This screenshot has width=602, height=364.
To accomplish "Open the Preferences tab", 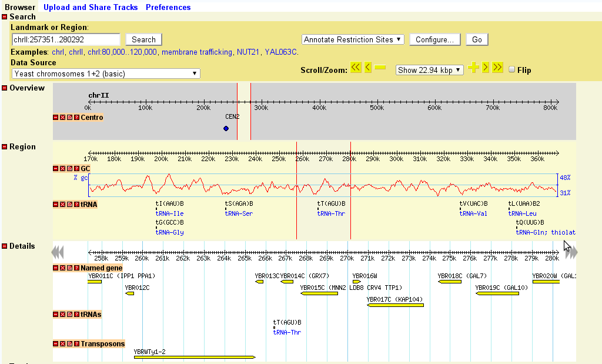I will [168, 7].
